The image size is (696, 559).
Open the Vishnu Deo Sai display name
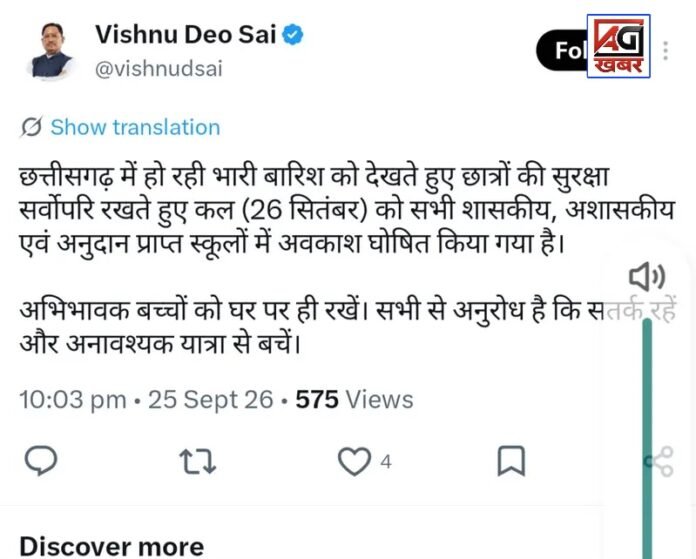(186, 35)
